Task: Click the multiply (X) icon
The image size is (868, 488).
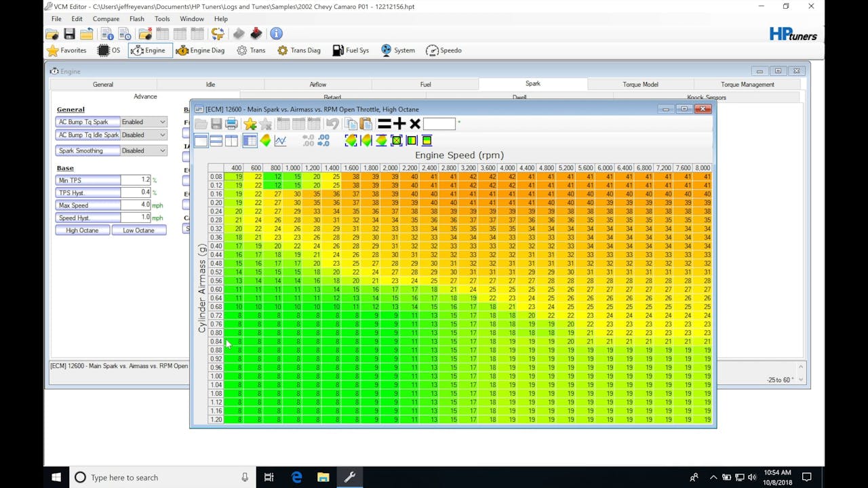Action: [x=415, y=124]
